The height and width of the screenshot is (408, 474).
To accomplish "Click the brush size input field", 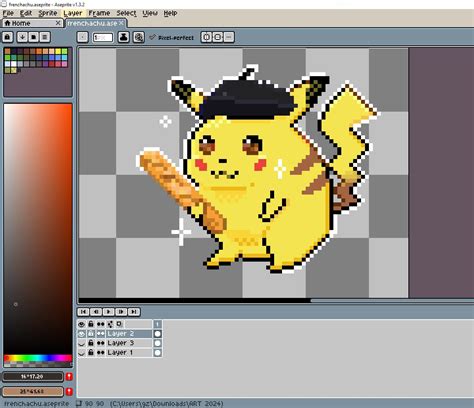I will pos(103,37).
